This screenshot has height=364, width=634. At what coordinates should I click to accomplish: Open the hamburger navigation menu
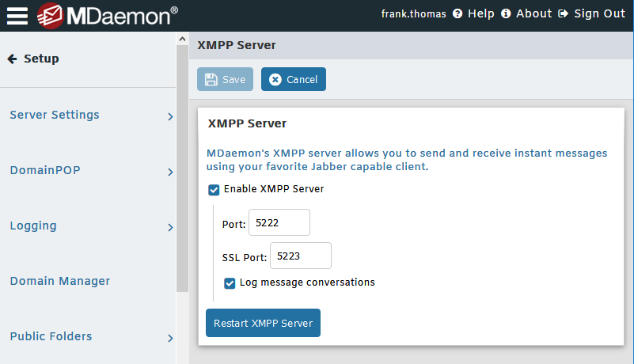pos(17,15)
